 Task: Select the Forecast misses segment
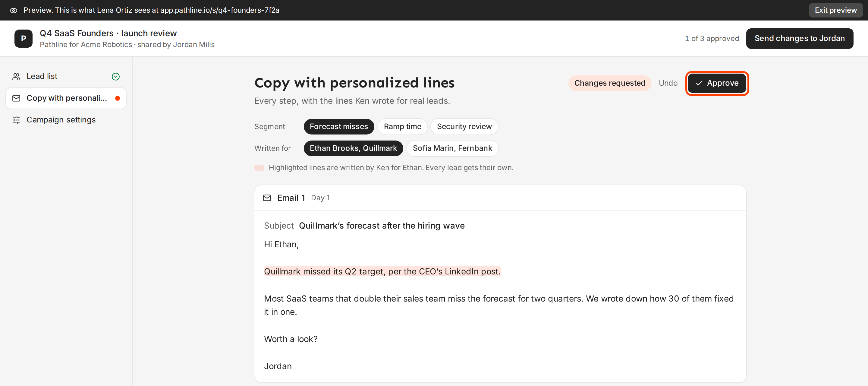(339, 126)
